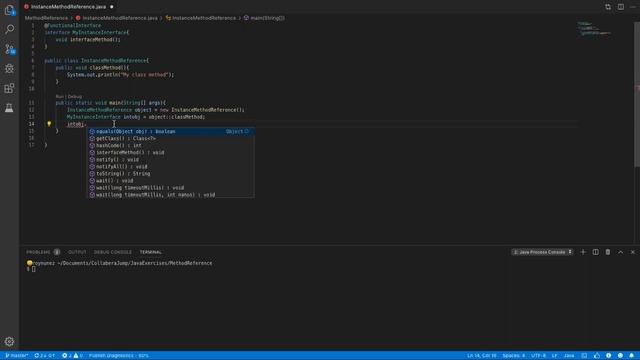
Task: Click the synchronize changes status item
Action: [x=44, y=356]
